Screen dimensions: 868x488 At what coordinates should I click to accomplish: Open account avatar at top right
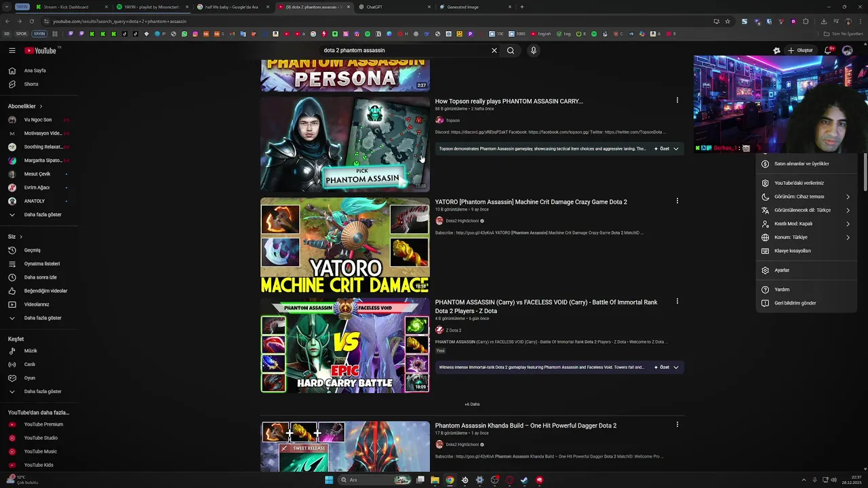pyautogui.click(x=847, y=50)
